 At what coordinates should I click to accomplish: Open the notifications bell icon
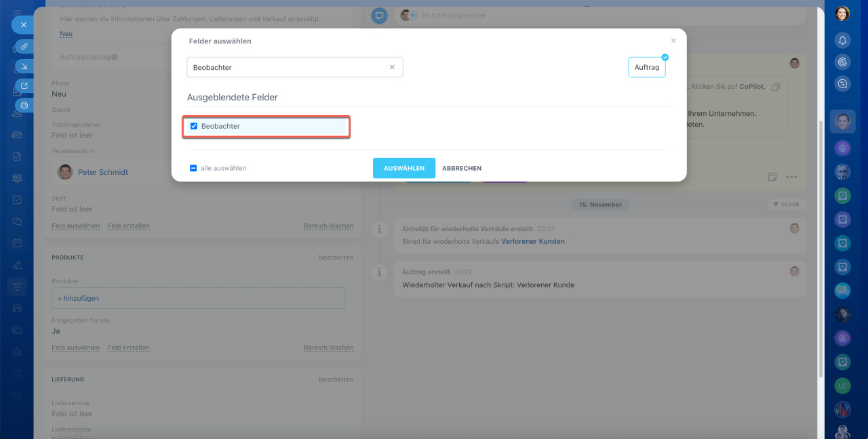[842, 41]
